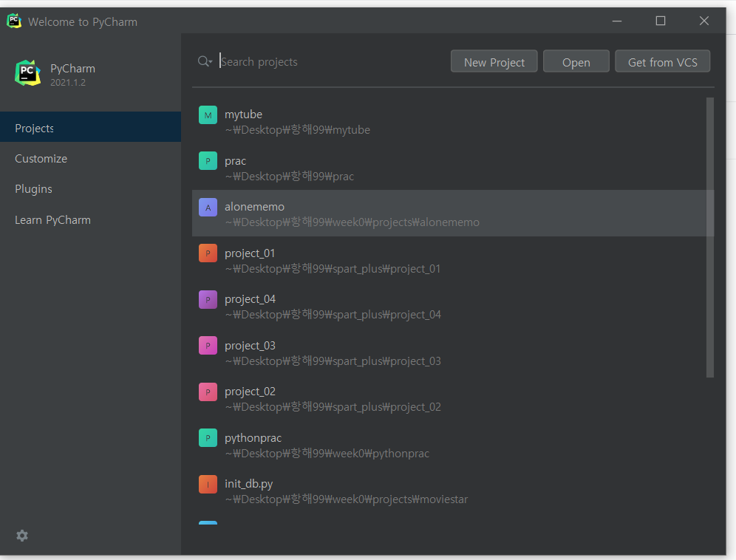
Task: Switch to the Customize tab
Action: 91,159
